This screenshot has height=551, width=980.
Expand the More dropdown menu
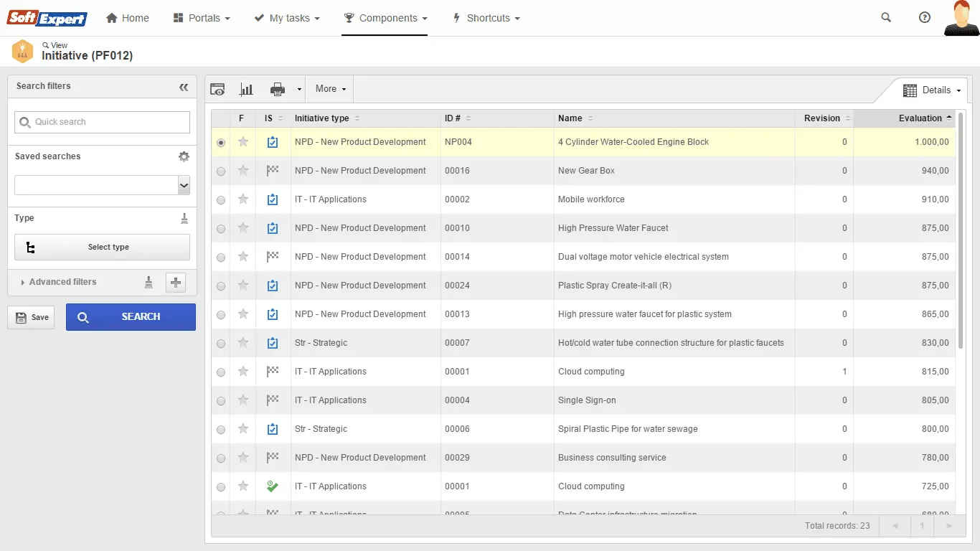tap(330, 89)
